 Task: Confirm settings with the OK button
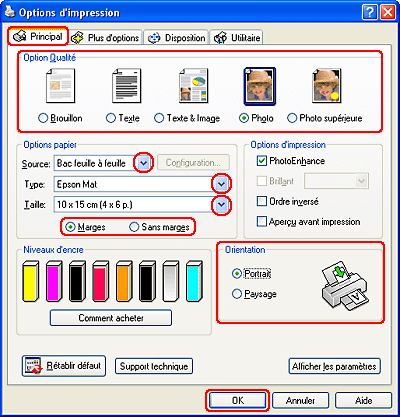coord(238,400)
